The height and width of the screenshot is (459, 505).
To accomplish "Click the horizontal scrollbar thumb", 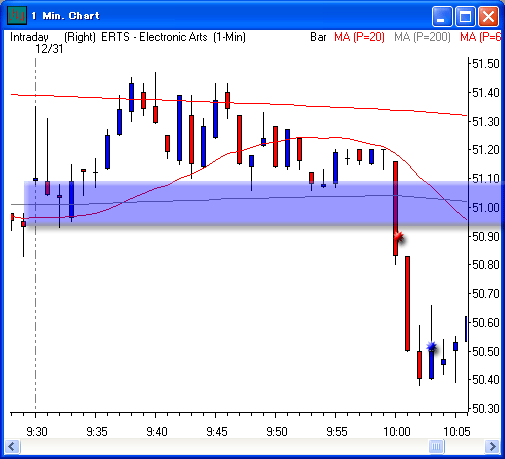I will tap(436, 446).
